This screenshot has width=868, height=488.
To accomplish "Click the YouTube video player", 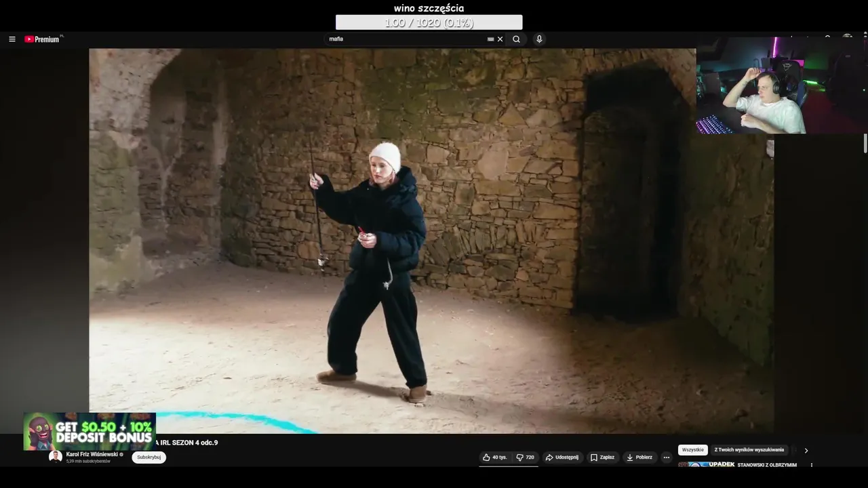I will pos(431,241).
